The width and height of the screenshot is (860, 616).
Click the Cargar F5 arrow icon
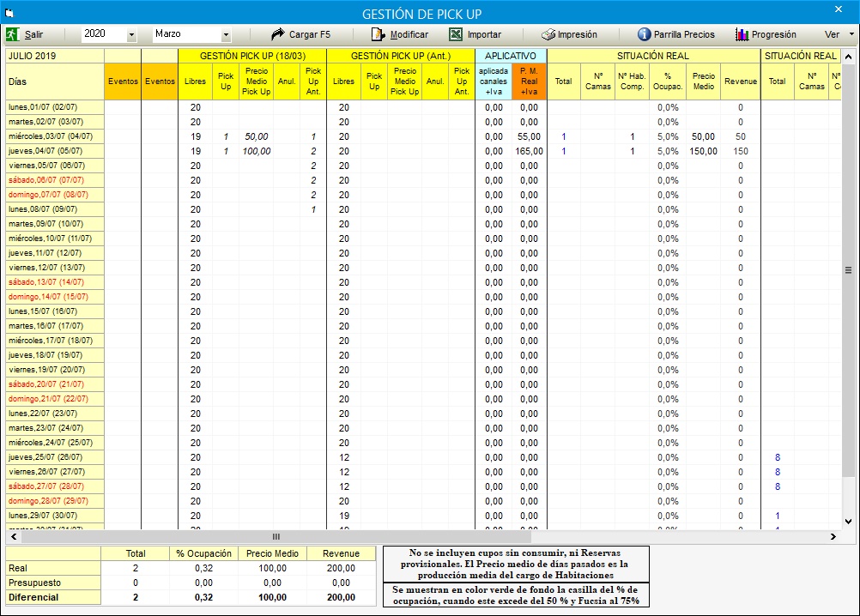[277, 34]
